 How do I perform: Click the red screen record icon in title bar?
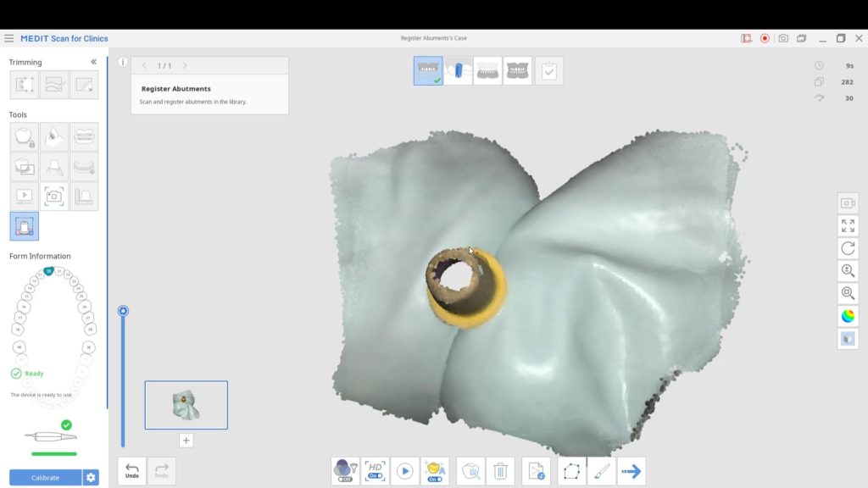click(765, 38)
